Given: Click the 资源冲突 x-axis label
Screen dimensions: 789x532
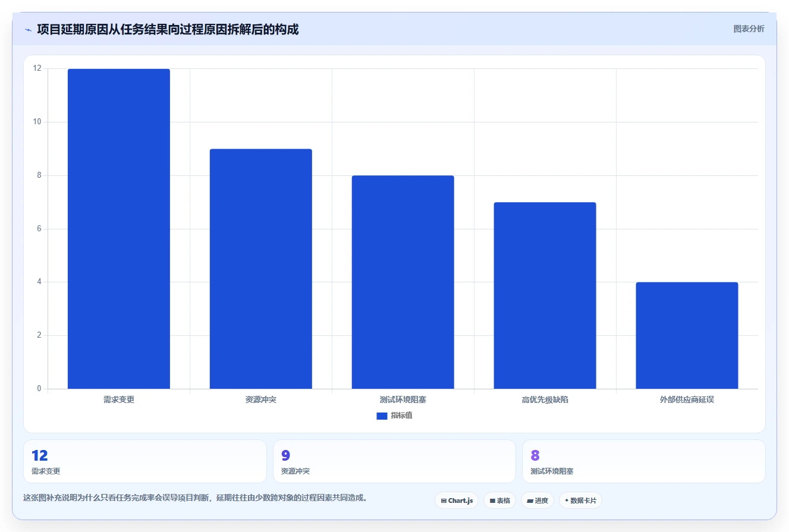Looking at the screenshot, I should point(261,399).
